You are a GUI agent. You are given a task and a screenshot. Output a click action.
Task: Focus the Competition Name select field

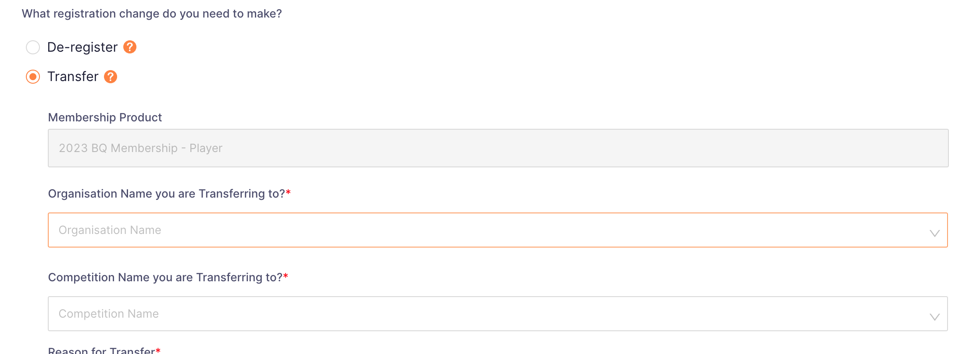point(498,314)
